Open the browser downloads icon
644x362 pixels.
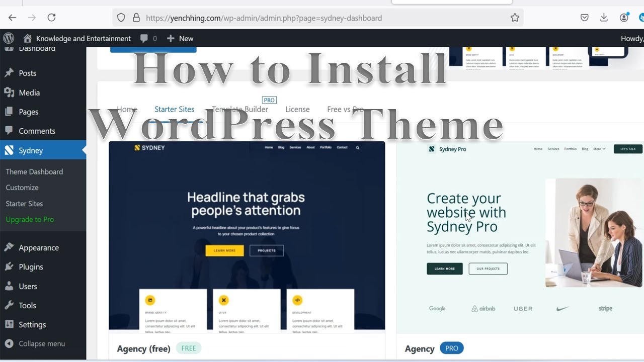click(x=604, y=18)
